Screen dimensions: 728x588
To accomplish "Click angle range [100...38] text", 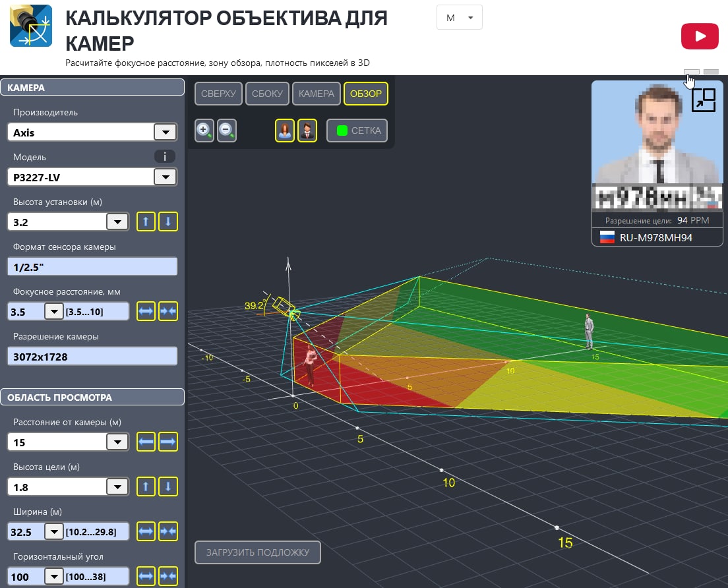I will [x=86, y=577].
